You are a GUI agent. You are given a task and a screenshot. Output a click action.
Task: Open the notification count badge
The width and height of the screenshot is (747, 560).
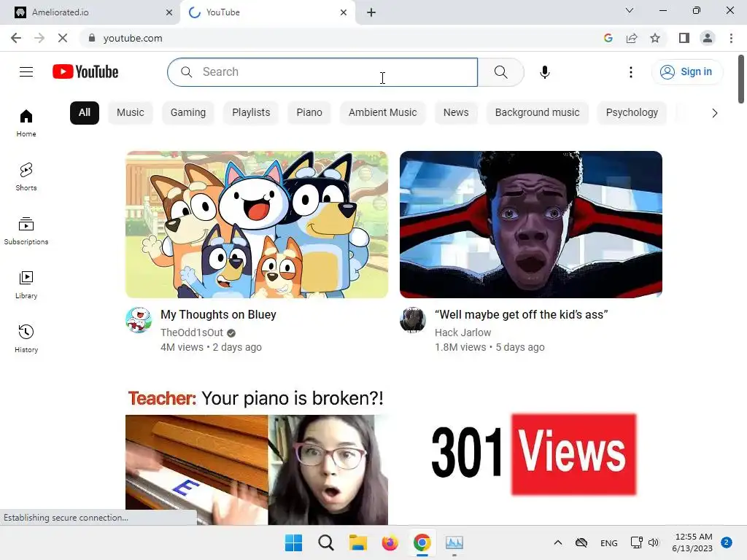tap(727, 542)
